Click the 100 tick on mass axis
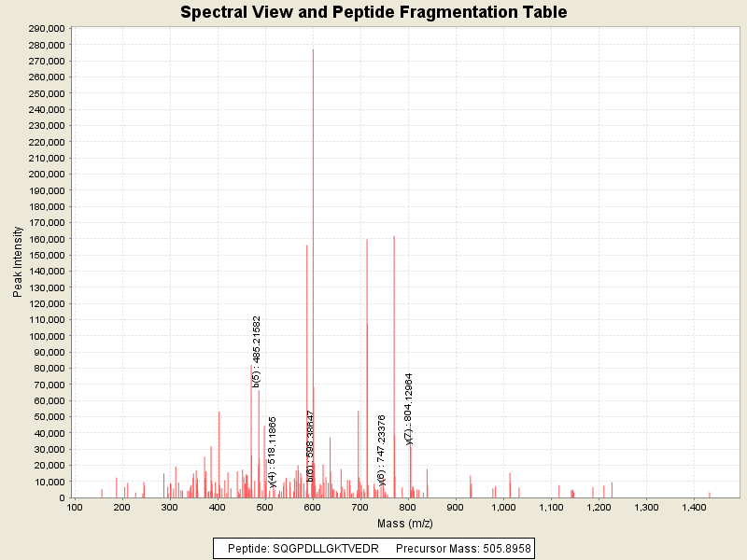The image size is (747, 560). [x=74, y=507]
